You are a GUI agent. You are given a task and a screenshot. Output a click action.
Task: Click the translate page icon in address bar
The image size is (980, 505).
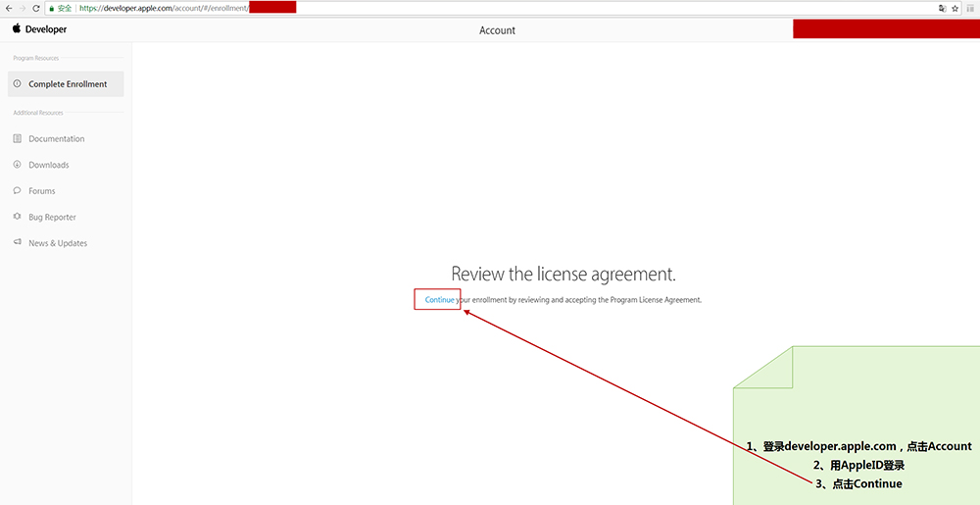pos(941,8)
